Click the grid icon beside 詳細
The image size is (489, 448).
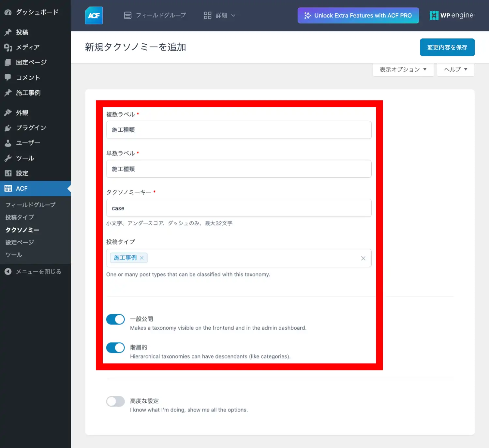(208, 15)
